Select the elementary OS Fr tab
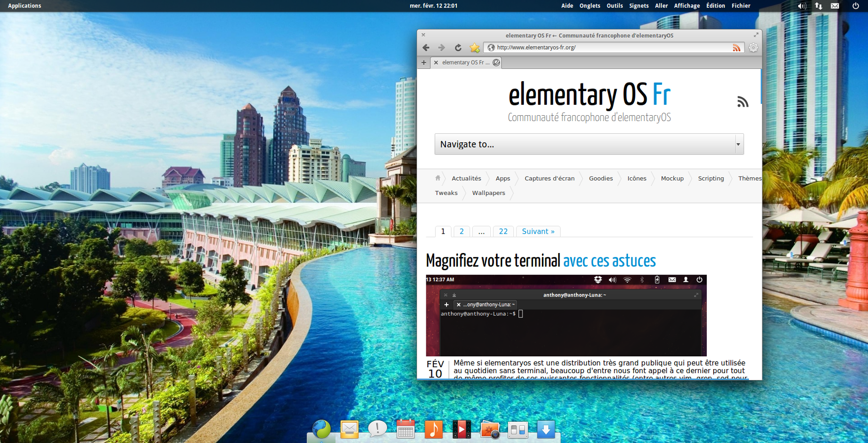868x443 pixels. tap(466, 63)
